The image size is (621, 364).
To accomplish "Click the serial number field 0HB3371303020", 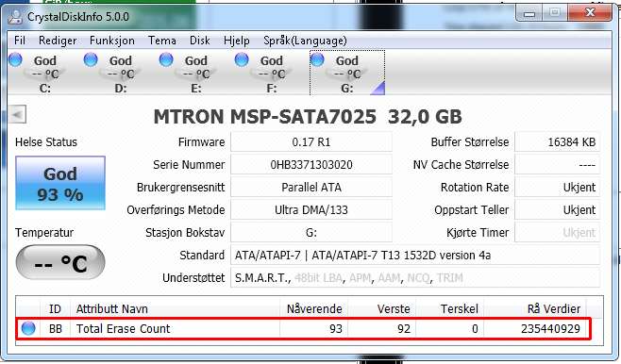I will coord(311,165).
